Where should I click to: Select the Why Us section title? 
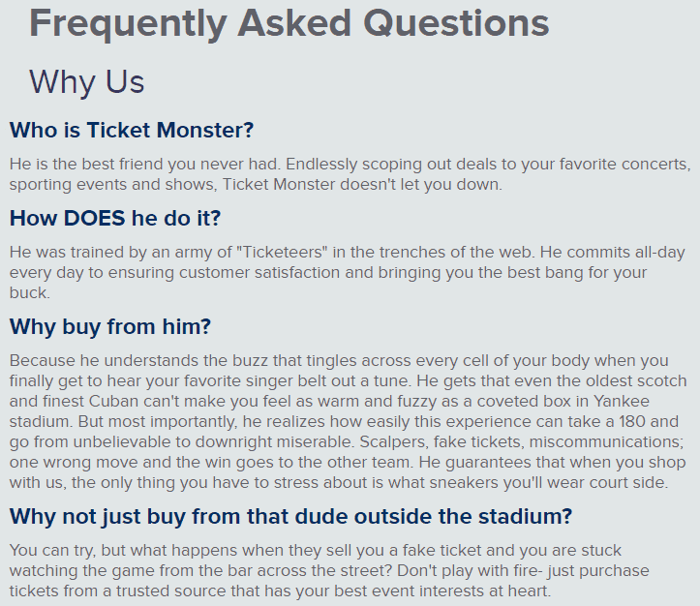[x=86, y=81]
